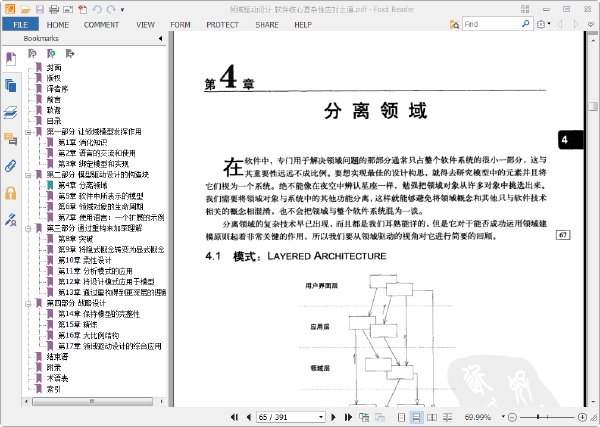Collapse the 第一部分 bookmark node
Image resolution: width=600 pixels, height=427 pixels.
28,132
